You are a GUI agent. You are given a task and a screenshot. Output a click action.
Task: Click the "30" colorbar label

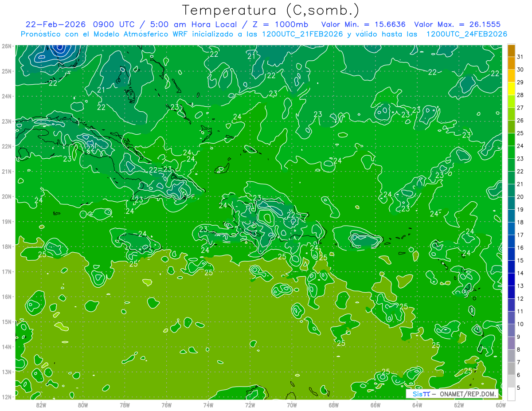[x=520, y=70]
